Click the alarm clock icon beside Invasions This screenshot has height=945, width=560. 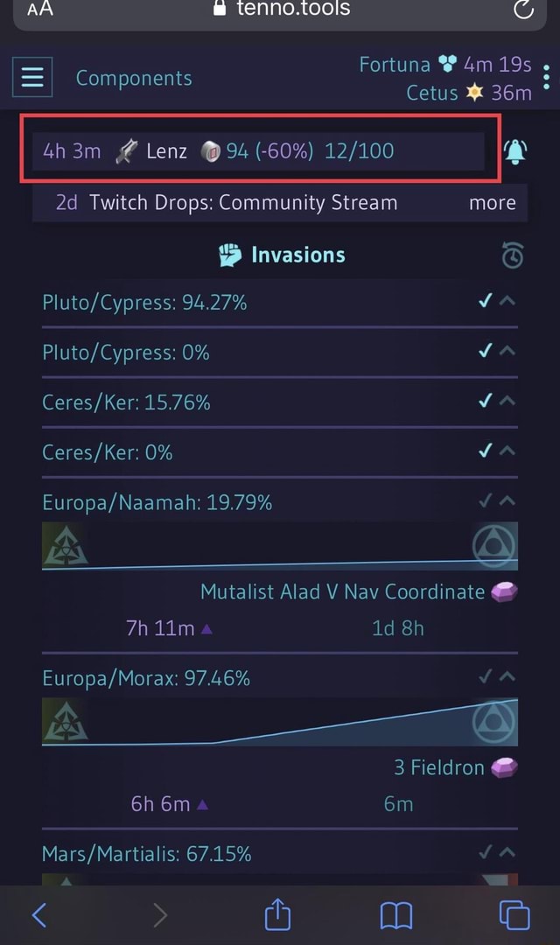tap(513, 255)
